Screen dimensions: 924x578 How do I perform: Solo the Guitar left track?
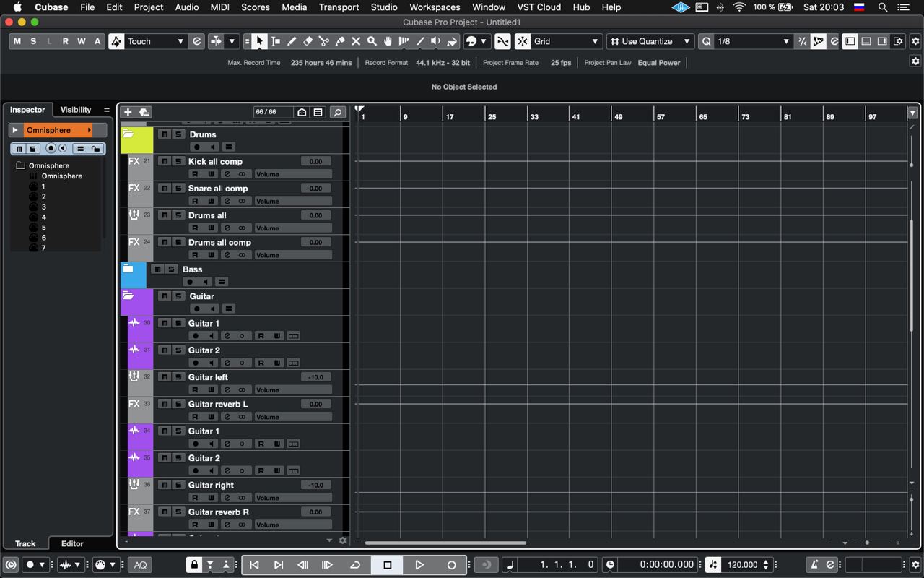click(x=178, y=377)
